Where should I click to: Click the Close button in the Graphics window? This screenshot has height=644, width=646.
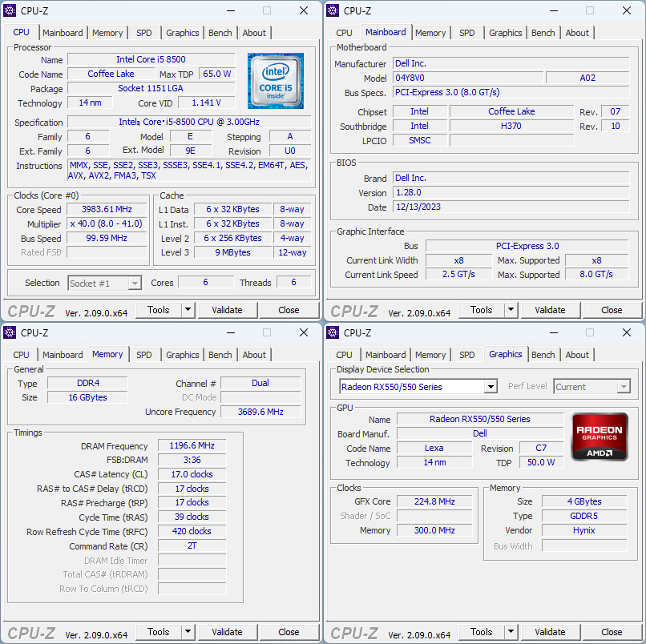pyautogui.click(x=612, y=632)
